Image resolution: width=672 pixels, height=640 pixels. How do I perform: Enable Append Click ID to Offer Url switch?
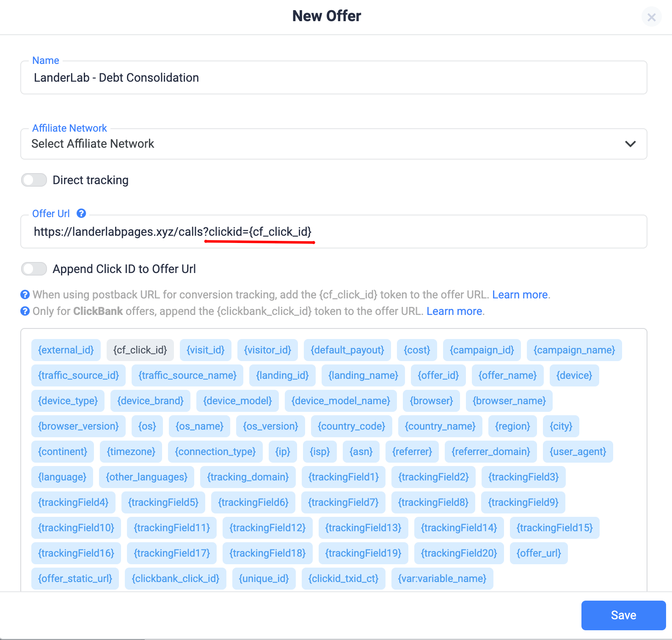click(34, 269)
